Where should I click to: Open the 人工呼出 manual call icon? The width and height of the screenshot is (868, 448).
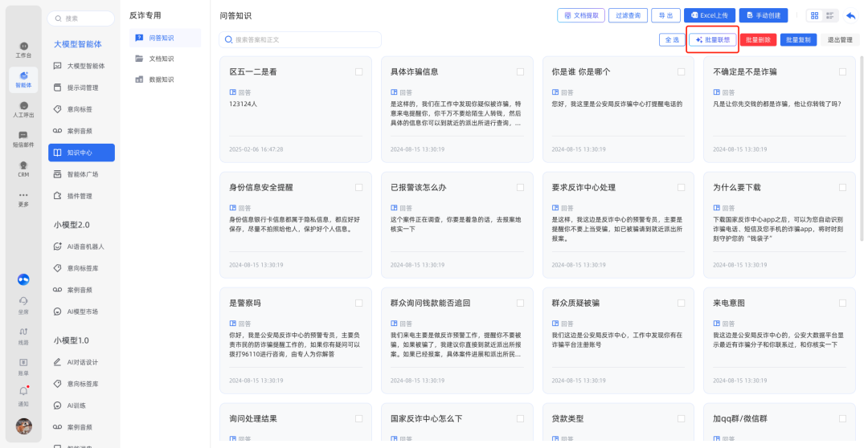[23, 109]
